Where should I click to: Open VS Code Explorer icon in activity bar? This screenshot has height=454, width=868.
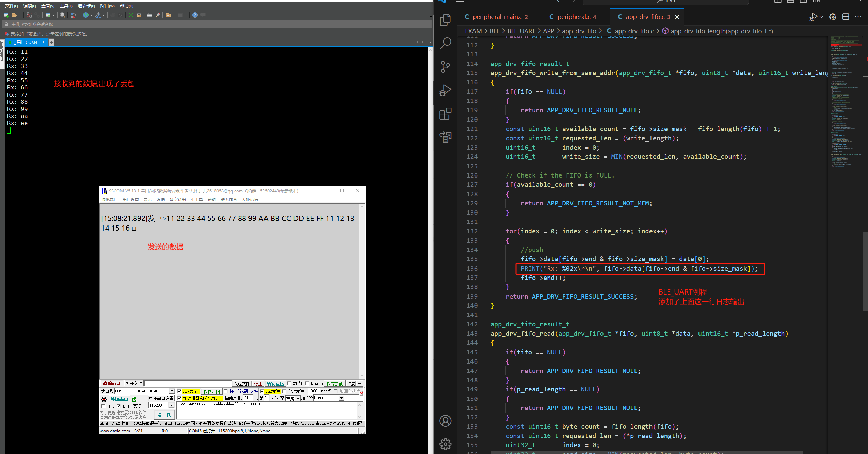[446, 20]
